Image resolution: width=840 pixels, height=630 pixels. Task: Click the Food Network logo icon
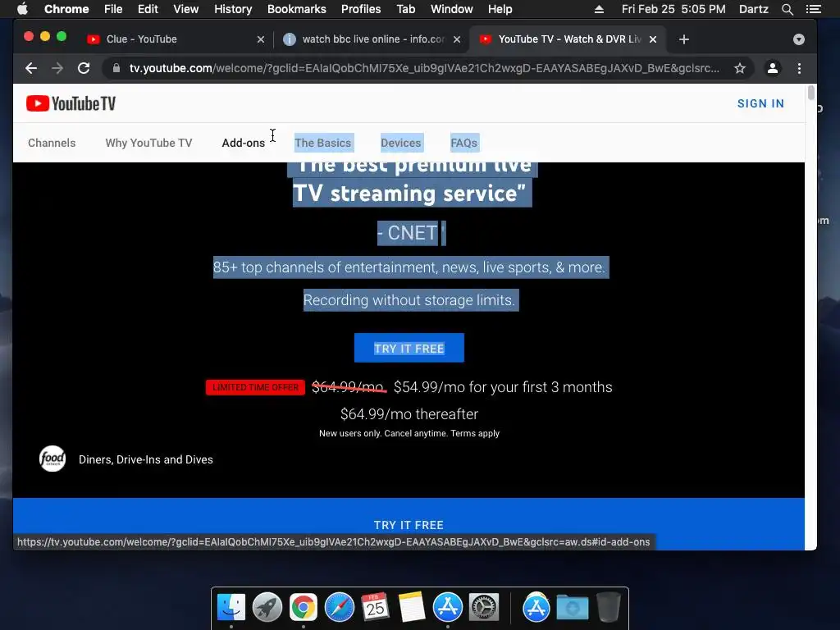coord(52,459)
